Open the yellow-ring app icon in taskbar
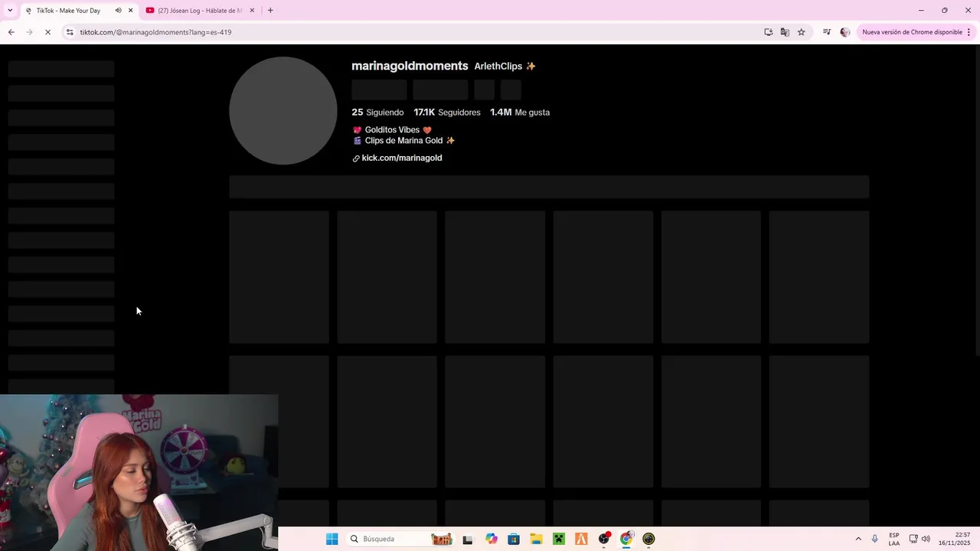Screen dimensions: 980x551 pyautogui.click(x=649, y=539)
